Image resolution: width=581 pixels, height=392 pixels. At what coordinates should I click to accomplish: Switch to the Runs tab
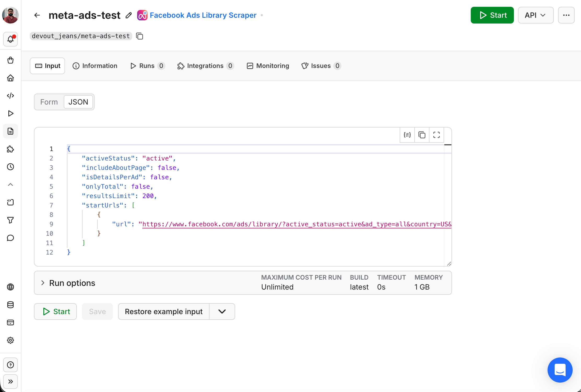148,66
